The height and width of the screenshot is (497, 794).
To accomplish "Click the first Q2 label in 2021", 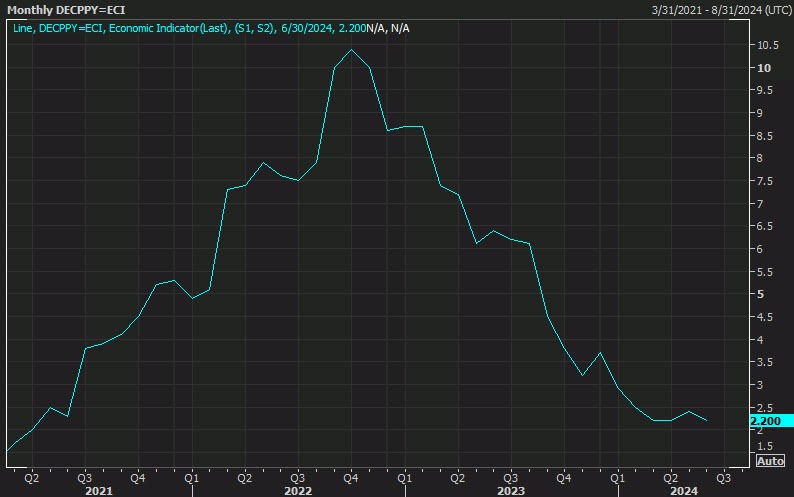I will [30, 477].
